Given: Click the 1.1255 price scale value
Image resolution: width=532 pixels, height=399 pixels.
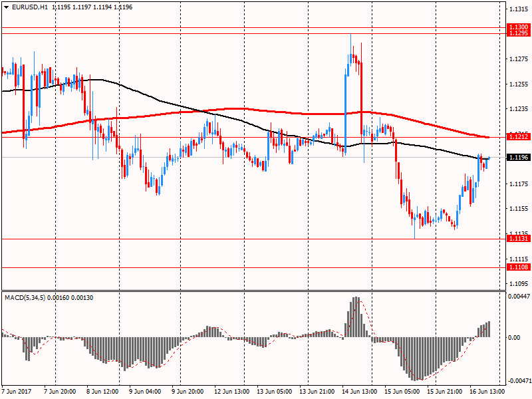Looking at the screenshot, I should (519, 84).
